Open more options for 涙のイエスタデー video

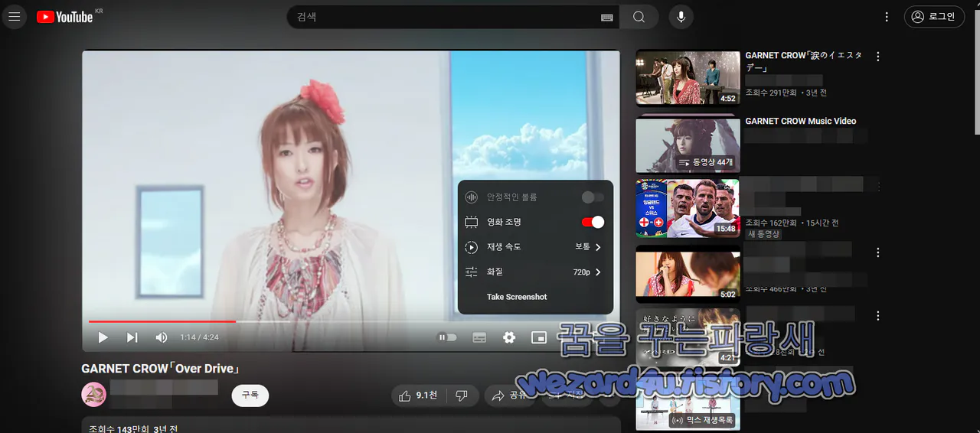coord(878,57)
